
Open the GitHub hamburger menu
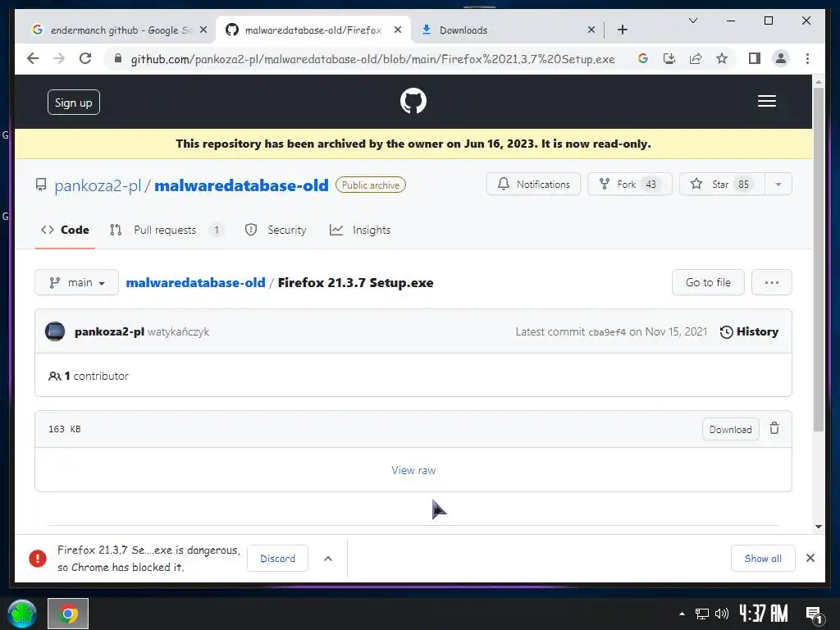[767, 101]
